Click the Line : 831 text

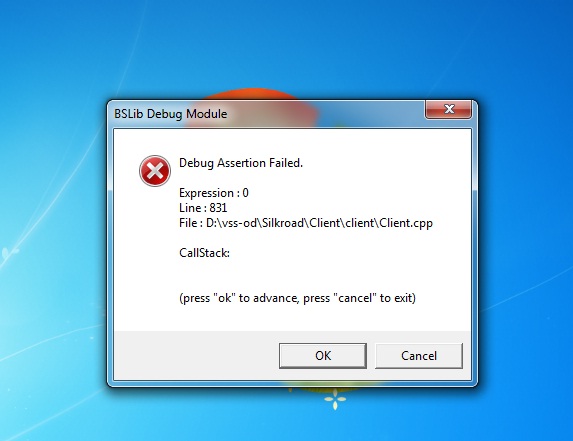(x=203, y=208)
